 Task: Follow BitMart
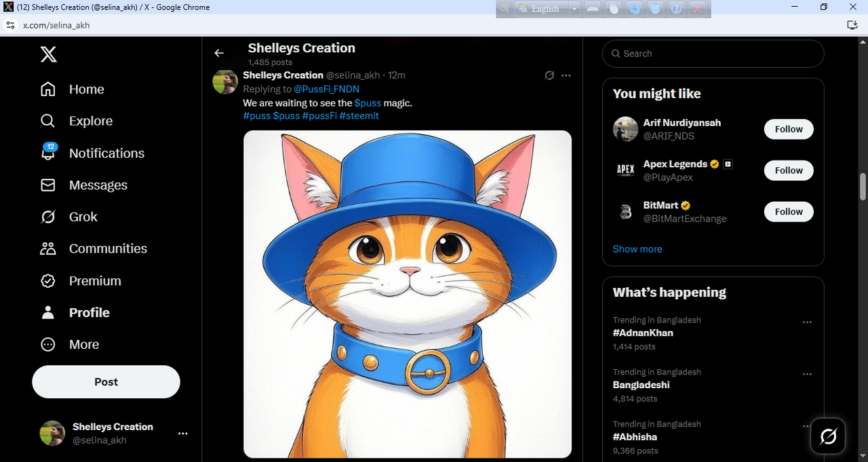[x=789, y=212]
